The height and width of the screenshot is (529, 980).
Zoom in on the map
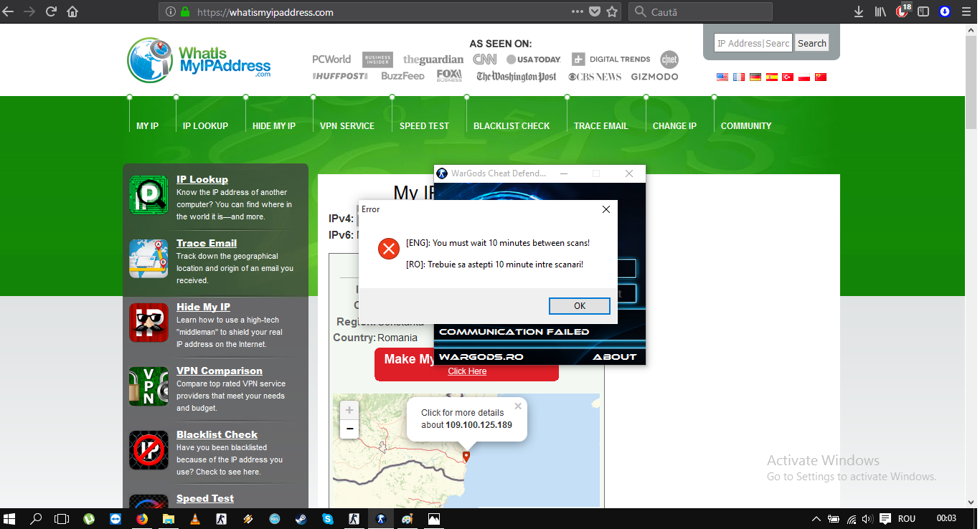[x=349, y=411]
